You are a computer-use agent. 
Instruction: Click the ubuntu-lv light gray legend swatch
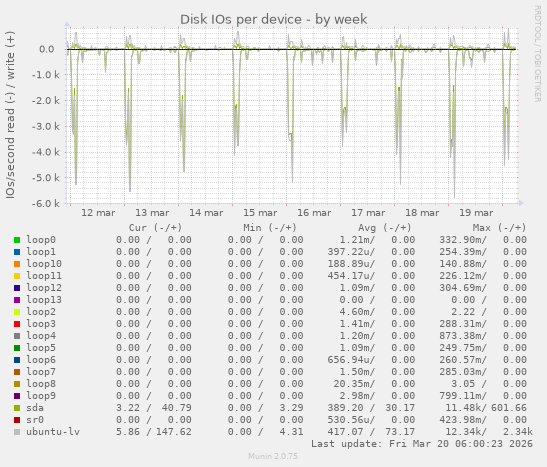[17, 432]
